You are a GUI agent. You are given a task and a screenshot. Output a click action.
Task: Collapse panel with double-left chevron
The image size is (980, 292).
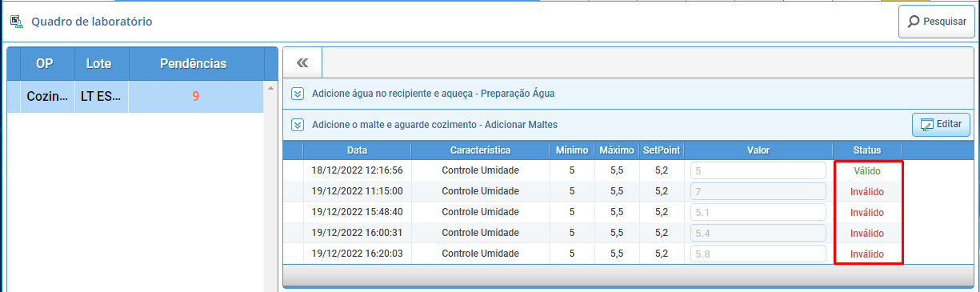[x=302, y=63]
